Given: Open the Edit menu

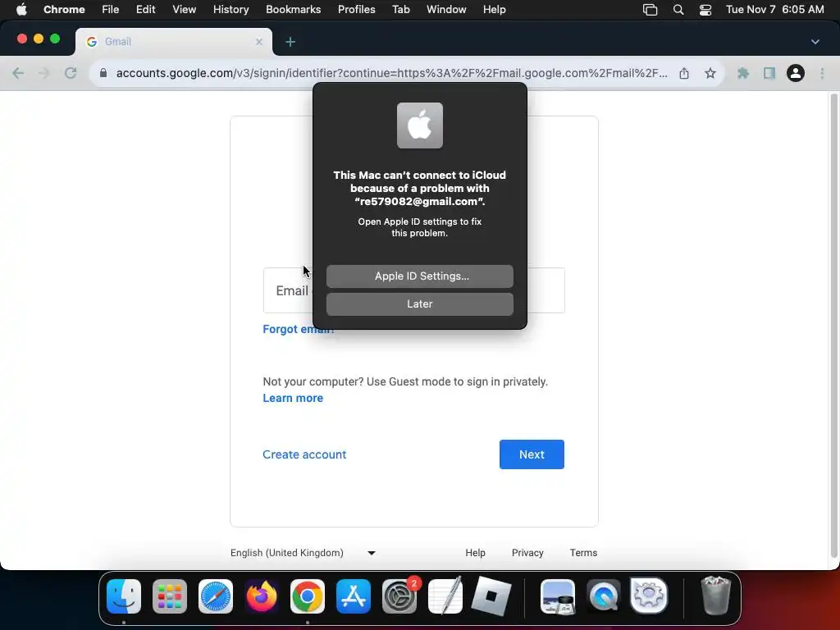Looking at the screenshot, I should (x=145, y=10).
